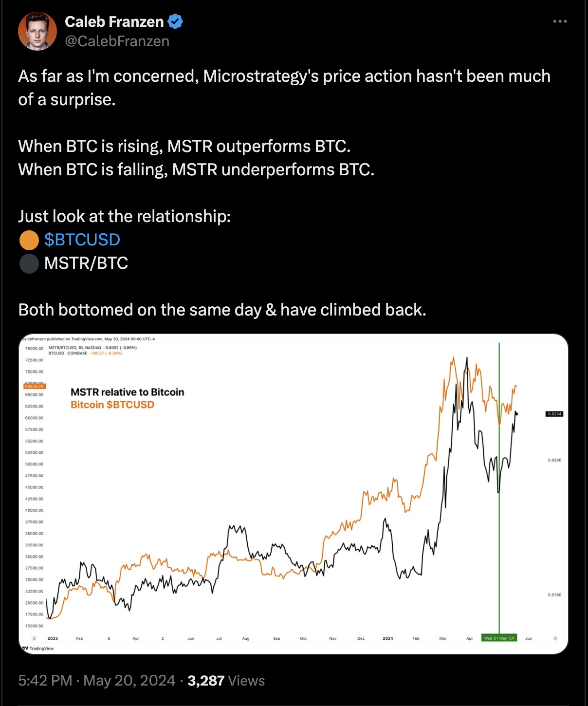The height and width of the screenshot is (706, 588).
Task: Click the green Wed 01 May '24 date label
Action: (499, 638)
